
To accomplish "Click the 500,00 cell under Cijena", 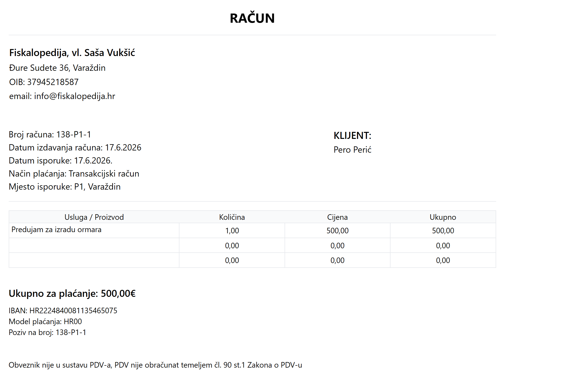I will click(x=337, y=231).
